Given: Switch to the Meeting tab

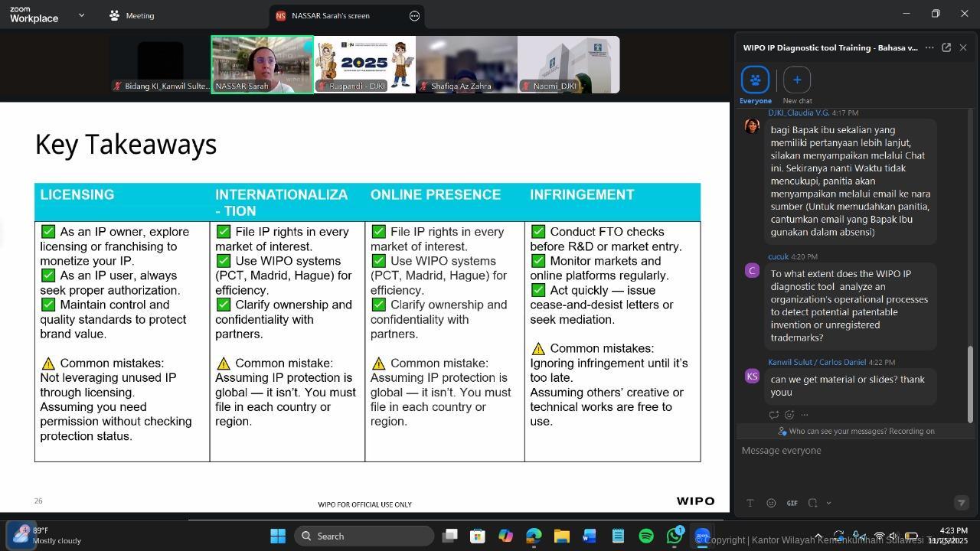Looking at the screenshot, I should coord(132,15).
